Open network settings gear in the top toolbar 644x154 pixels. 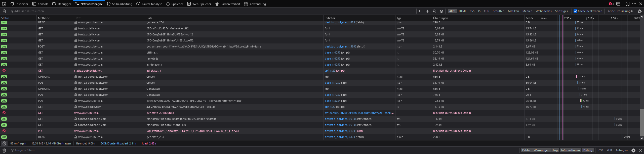(x=640, y=11)
